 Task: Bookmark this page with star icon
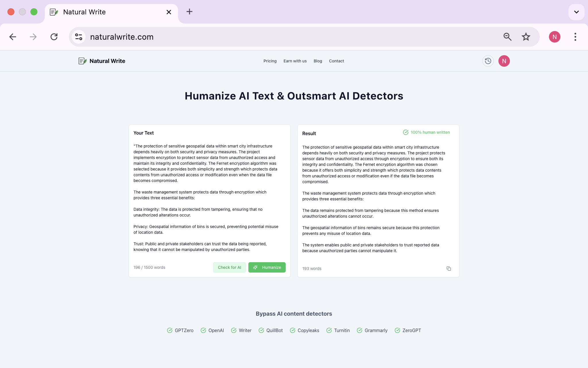click(526, 37)
